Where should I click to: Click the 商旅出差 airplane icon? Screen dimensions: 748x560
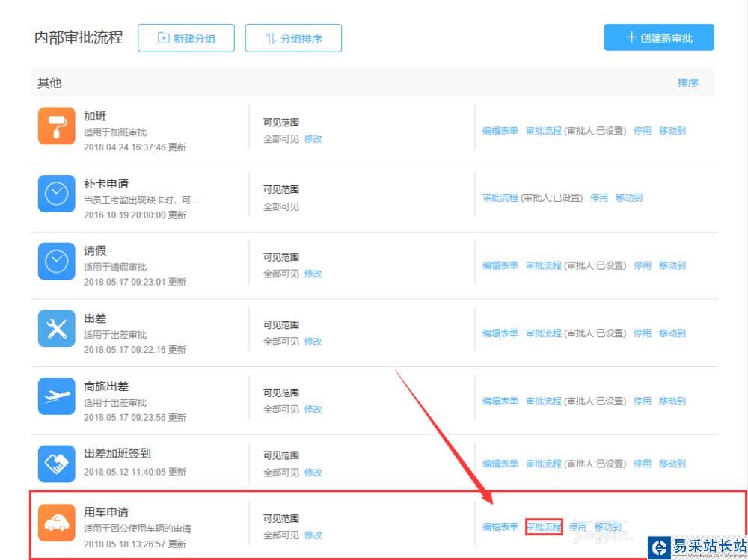pos(56,396)
